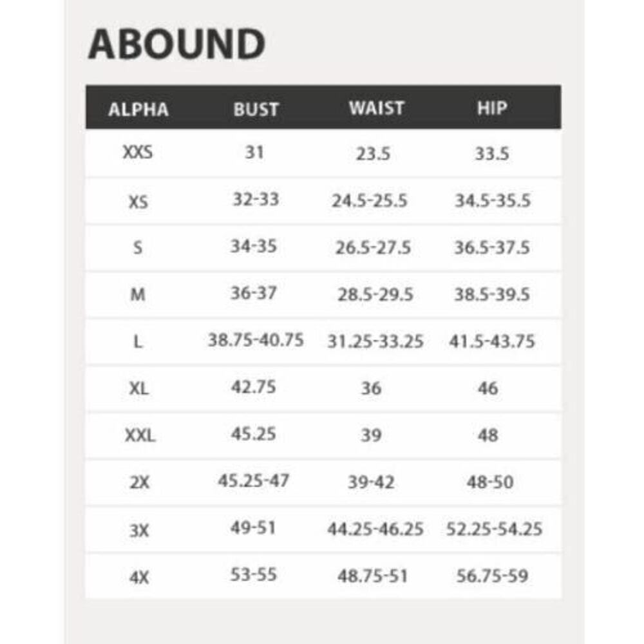Image resolution: width=644 pixels, height=644 pixels.
Task: Click the ABOUND brand title
Action: point(176,44)
